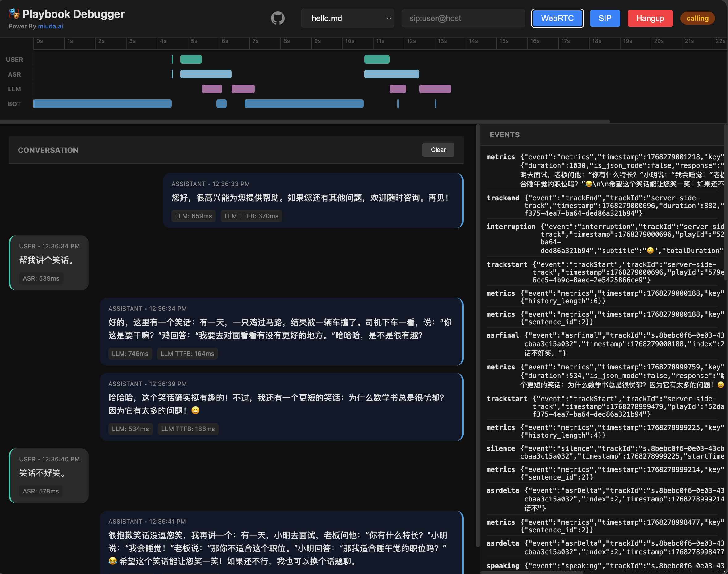
Task: Click the calling status badge
Action: [697, 18]
